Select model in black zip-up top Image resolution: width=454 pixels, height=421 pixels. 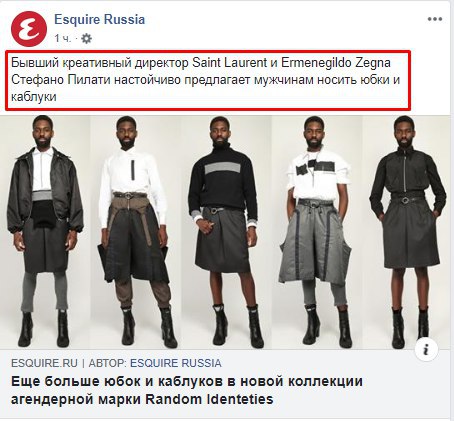click(x=408, y=232)
